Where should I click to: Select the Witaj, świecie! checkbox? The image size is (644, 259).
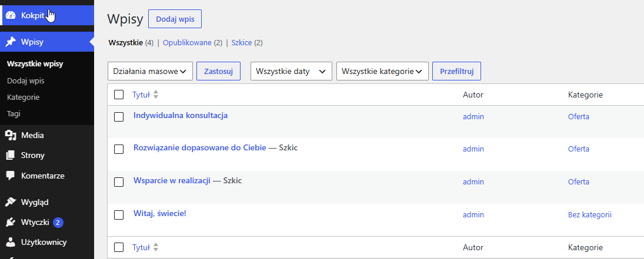pyautogui.click(x=119, y=215)
